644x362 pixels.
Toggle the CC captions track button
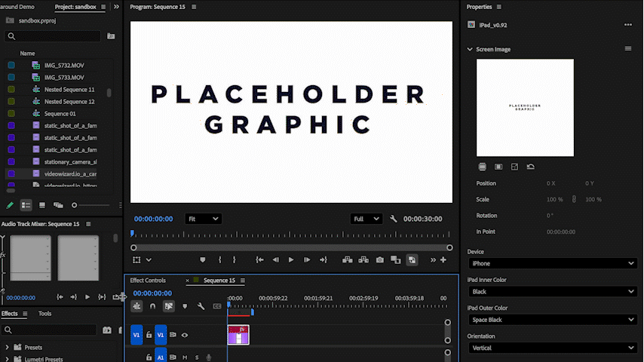(x=217, y=306)
